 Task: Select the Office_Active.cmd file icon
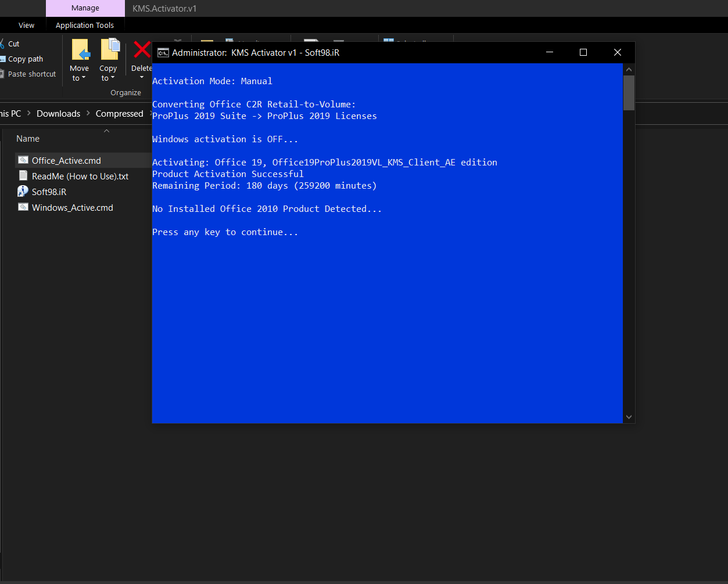tap(23, 160)
